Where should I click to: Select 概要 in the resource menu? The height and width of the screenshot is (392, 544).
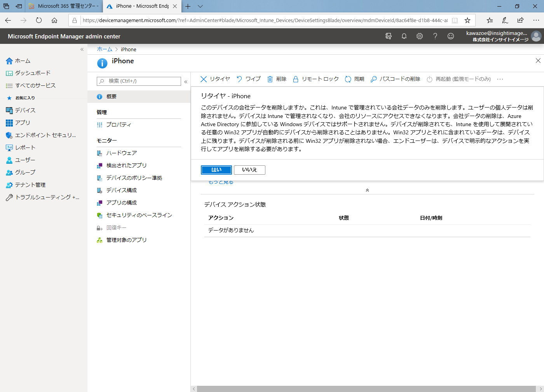(x=139, y=97)
